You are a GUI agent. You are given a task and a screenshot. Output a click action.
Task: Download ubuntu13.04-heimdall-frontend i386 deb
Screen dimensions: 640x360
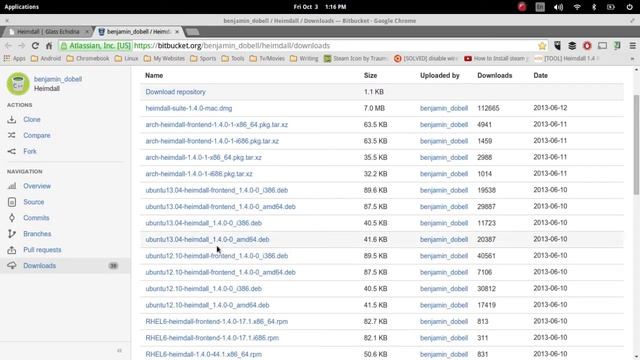point(217,190)
